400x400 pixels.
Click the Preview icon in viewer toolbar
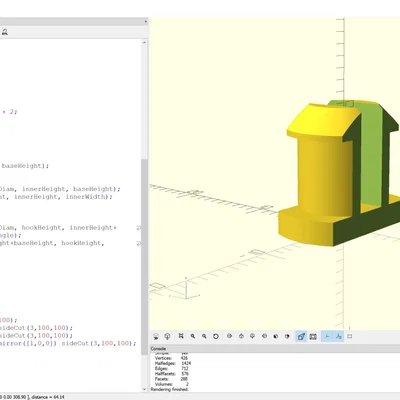[x=156, y=336]
